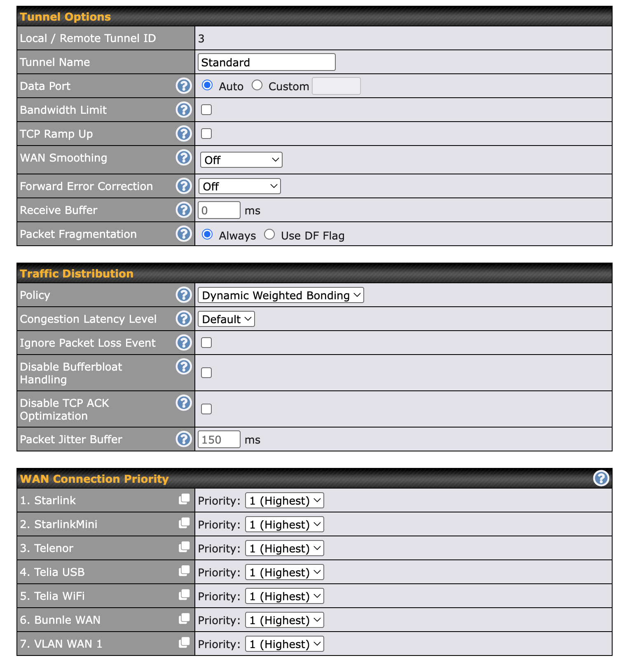This screenshot has height=672, width=627.
Task: Enable the Bandwidth Limit checkbox
Action: click(x=206, y=110)
